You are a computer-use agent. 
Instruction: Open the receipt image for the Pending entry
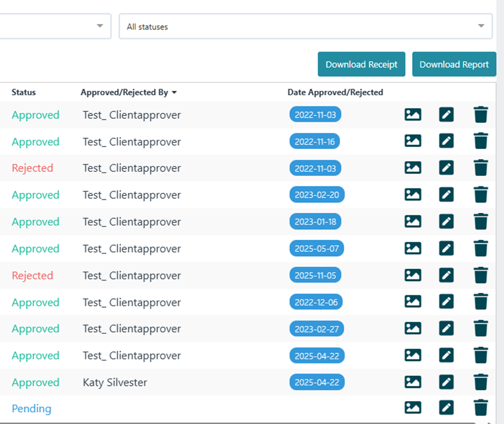point(413,408)
